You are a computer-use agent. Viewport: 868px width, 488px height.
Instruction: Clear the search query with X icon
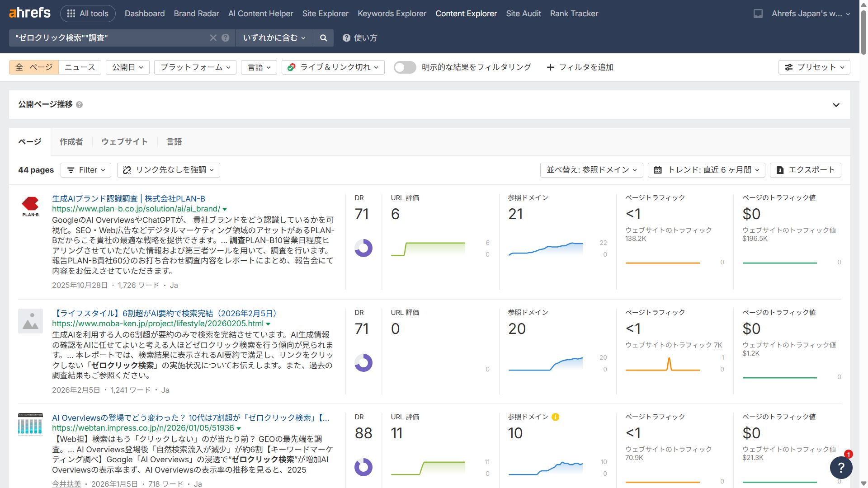[x=213, y=38]
